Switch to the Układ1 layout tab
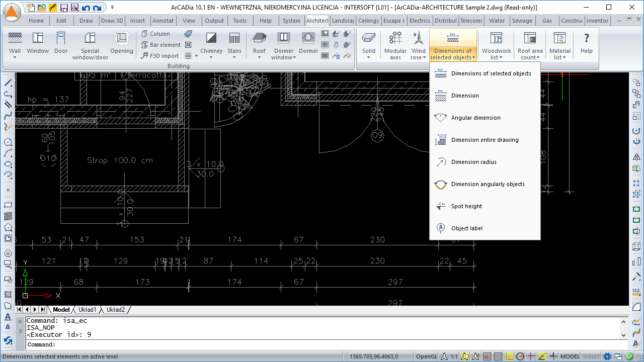 pos(87,310)
